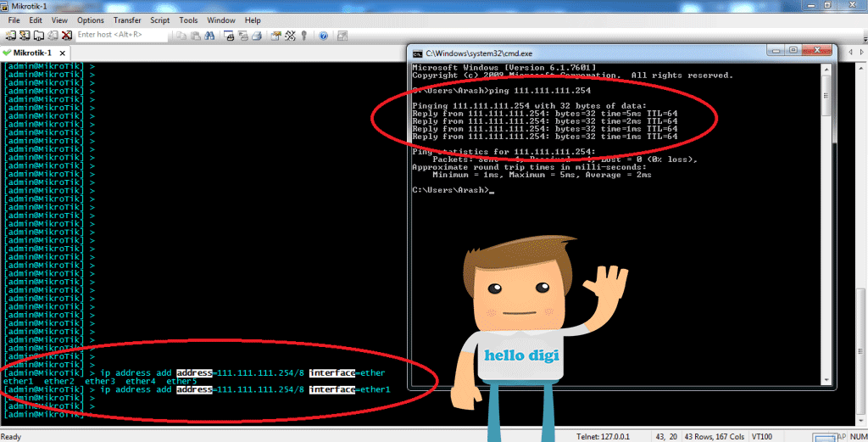Click the green checkmark on Mikrotik-1 tab
The height and width of the screenshot is (442, 868).
7,53
